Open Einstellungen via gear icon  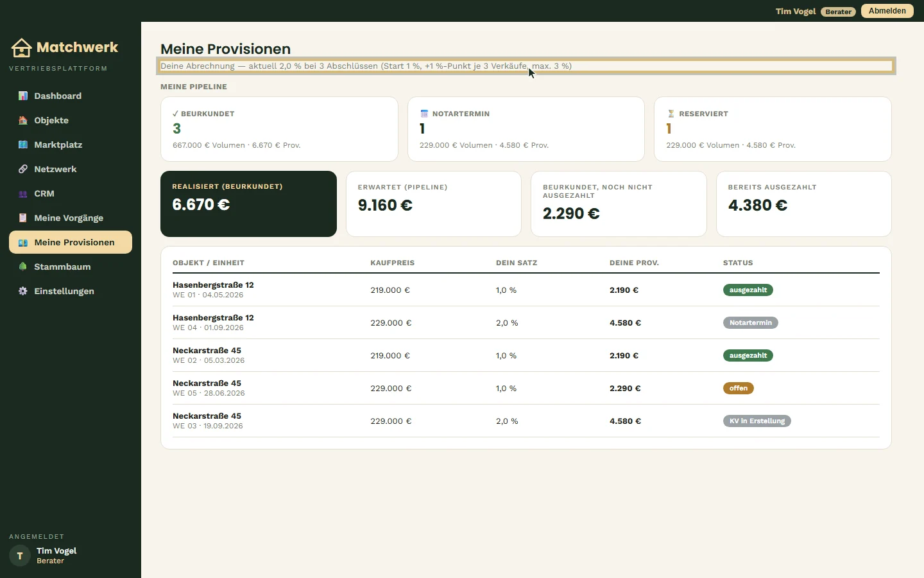(x=23, y=291)
